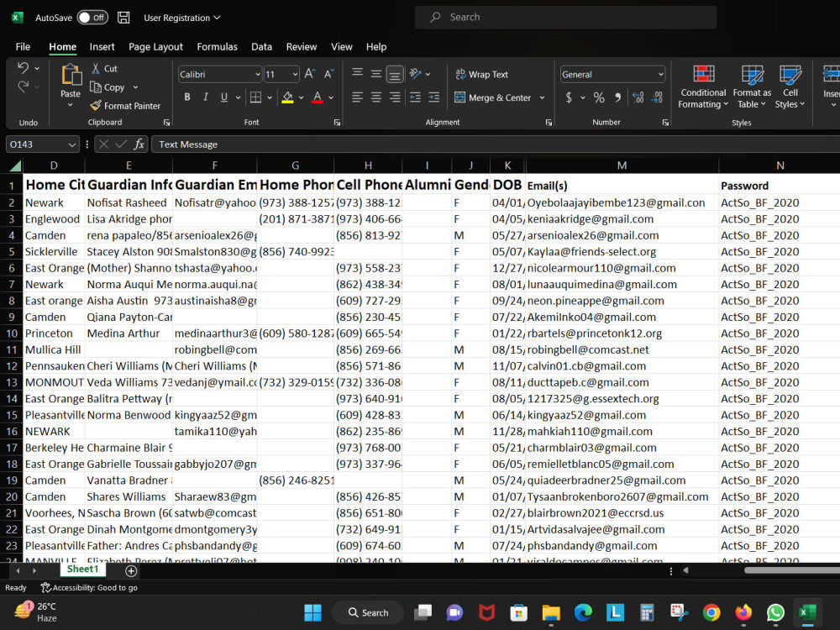This screenshot has height=630, width=840.
Task: Click the Select All corner triangle
Action: pos(15,165)
